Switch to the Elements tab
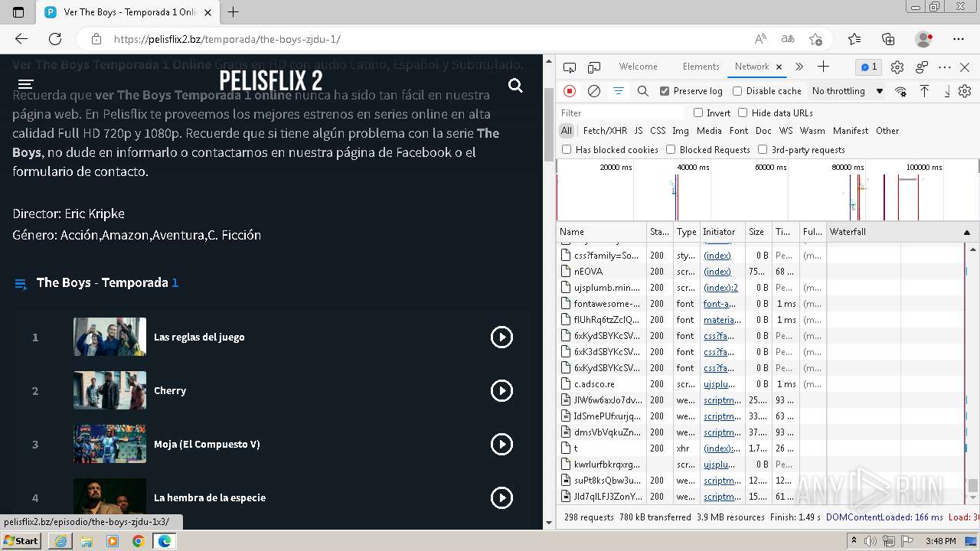Screen dimensions: 980x551 pos(701,67)
